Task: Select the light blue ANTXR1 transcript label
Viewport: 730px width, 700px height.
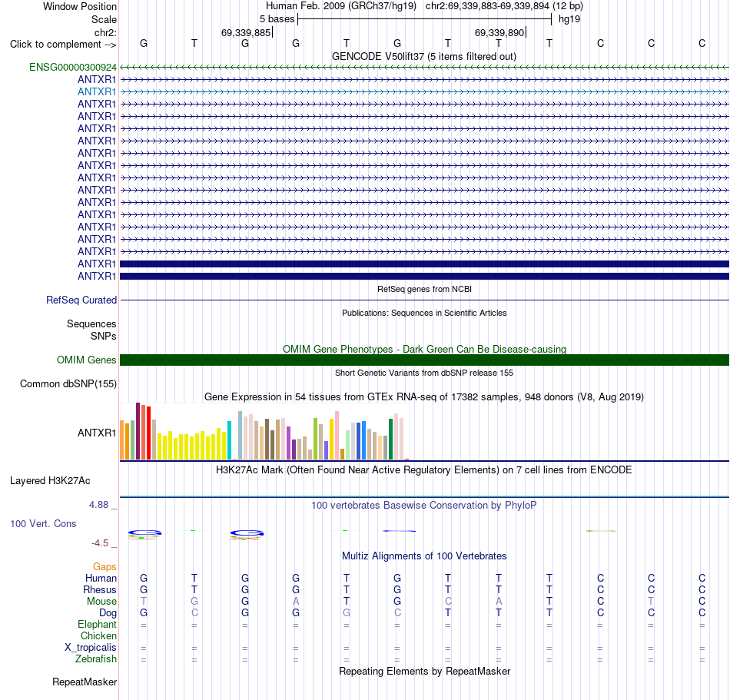Action: [x=97, y=91]
